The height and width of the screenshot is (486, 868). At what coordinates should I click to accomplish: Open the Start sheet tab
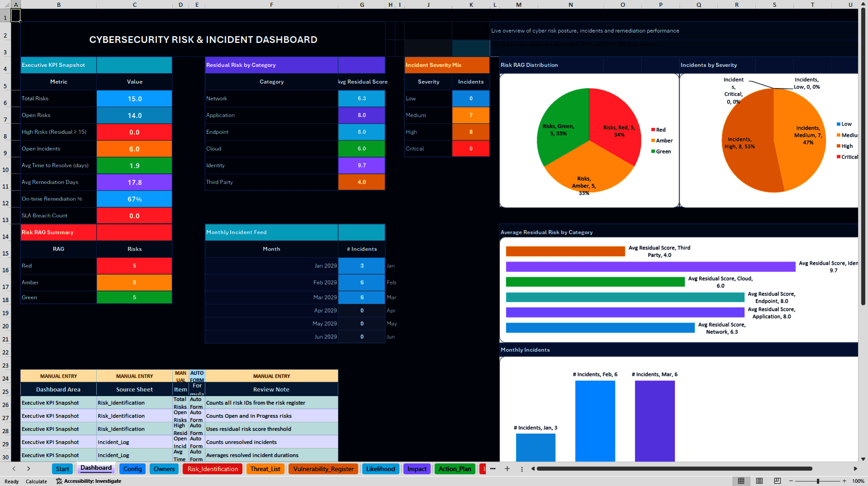[x=62, y=469]
